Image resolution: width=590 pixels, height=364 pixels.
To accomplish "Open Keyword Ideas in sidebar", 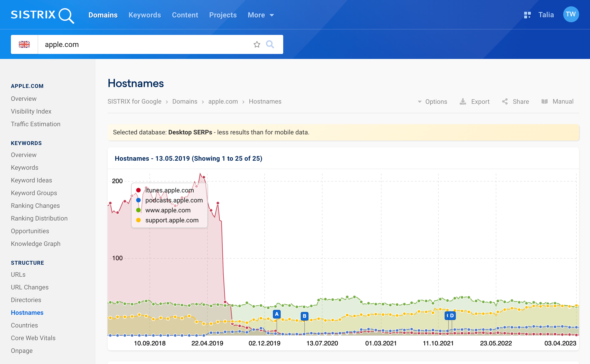I will (x=31, y=180).
